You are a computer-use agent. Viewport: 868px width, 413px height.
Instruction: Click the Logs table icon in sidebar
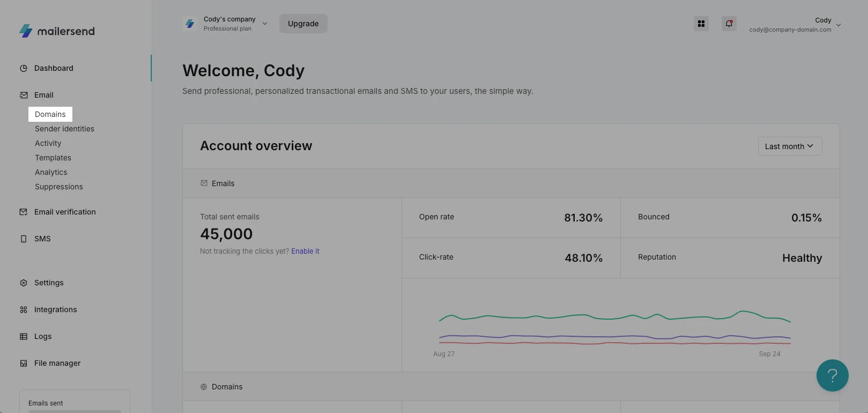pyautogui.click(x=24, y=336)
